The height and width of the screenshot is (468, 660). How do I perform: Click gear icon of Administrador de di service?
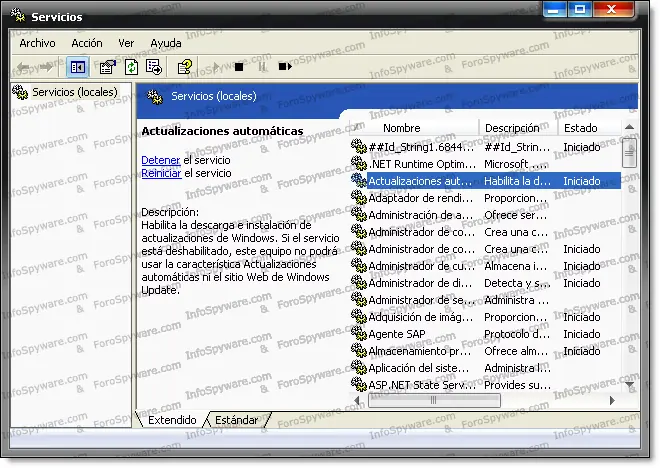click(x=359, y=282)
